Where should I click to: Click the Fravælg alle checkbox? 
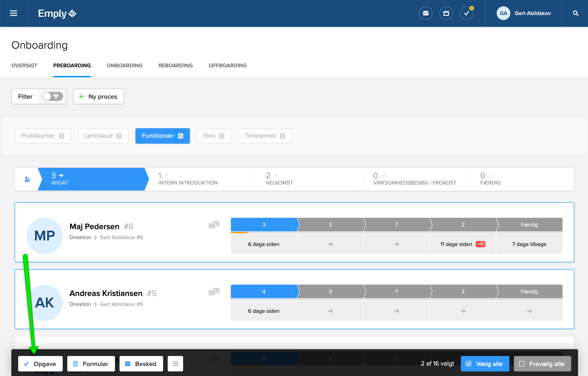(x=521, y=363)
